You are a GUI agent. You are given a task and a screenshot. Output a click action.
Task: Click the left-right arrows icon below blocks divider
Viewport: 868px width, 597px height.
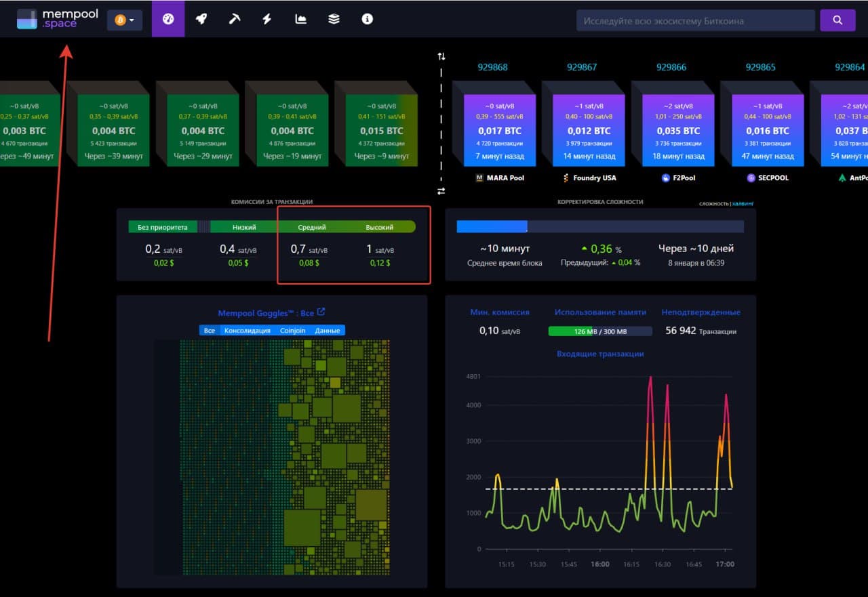441,192
